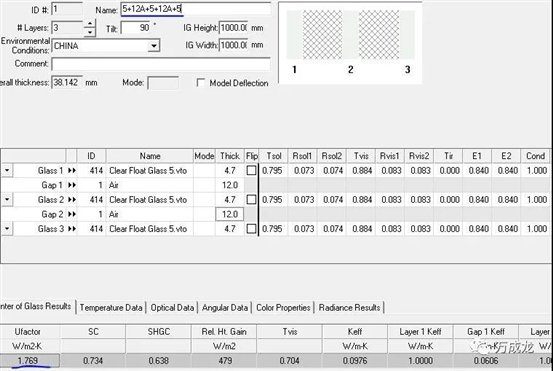Toggle the Flip checkbox for Glass 1
553x371 pixels.
pyautogui.click(x=251, y=171)
